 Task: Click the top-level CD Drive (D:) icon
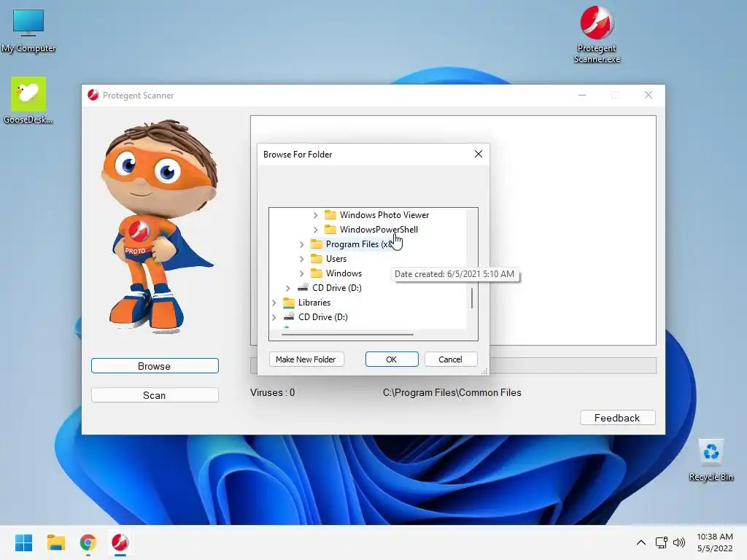point(289,316)
